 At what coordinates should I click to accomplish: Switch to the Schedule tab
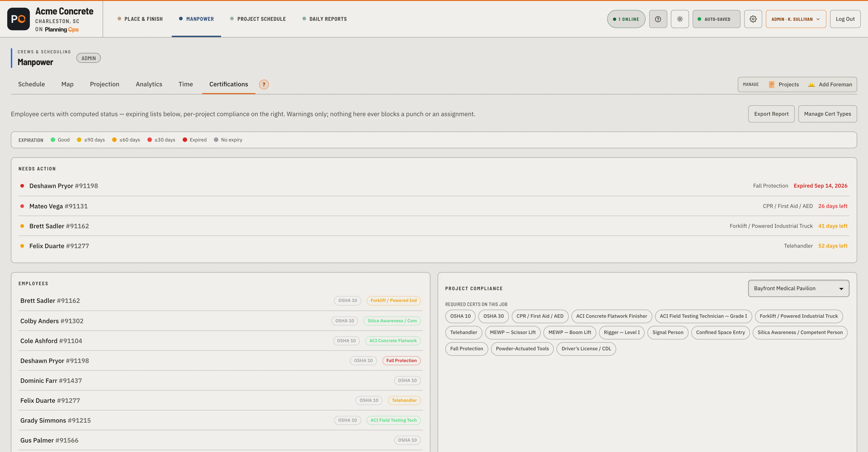(x=31, y=84)
